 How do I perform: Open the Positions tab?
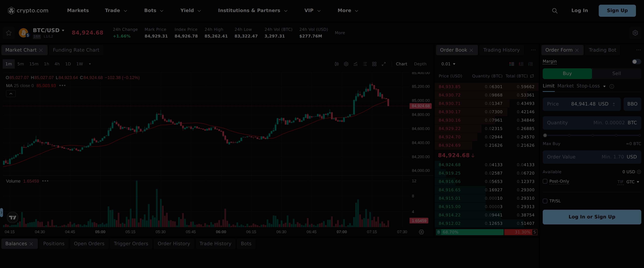(54, 244)
